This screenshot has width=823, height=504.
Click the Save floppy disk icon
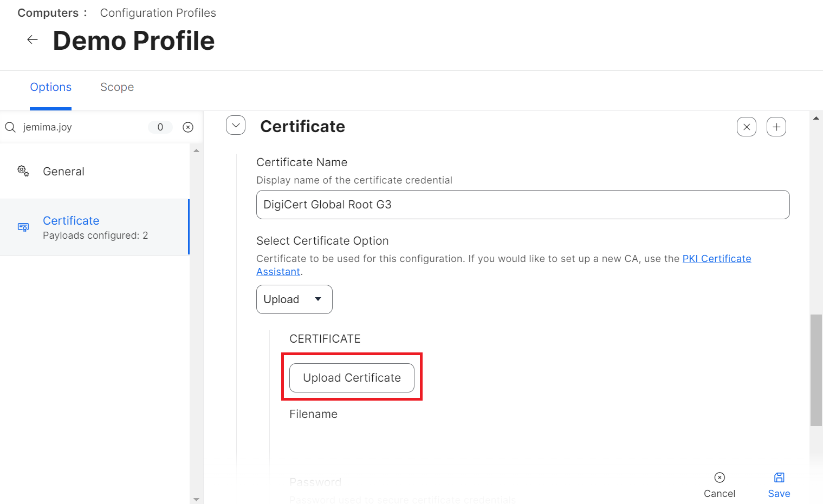[x=779, y=477]
